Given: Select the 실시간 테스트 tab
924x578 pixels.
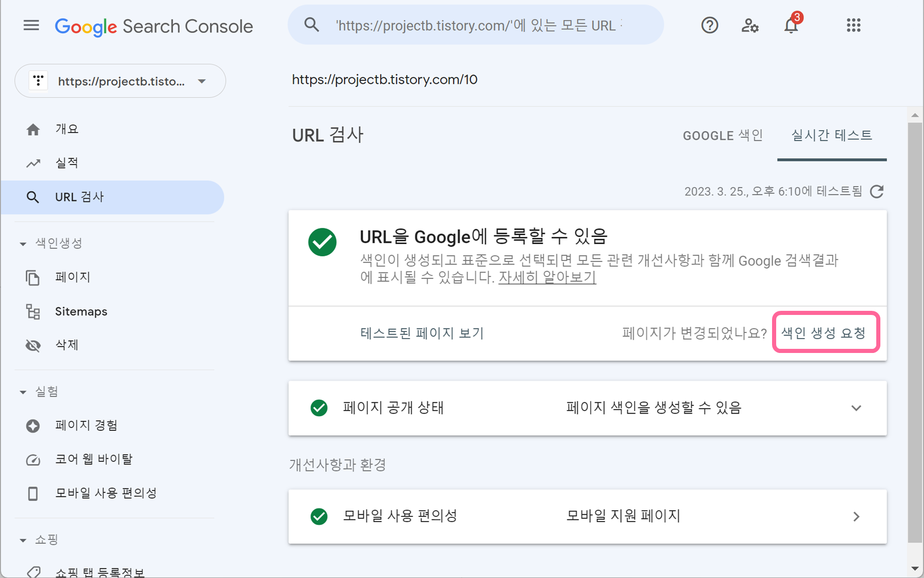Looking at the screenshot, I should 832,136.
